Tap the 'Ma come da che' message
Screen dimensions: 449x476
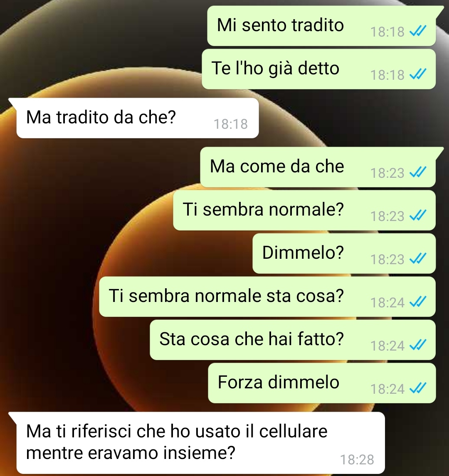pos(318,167)
